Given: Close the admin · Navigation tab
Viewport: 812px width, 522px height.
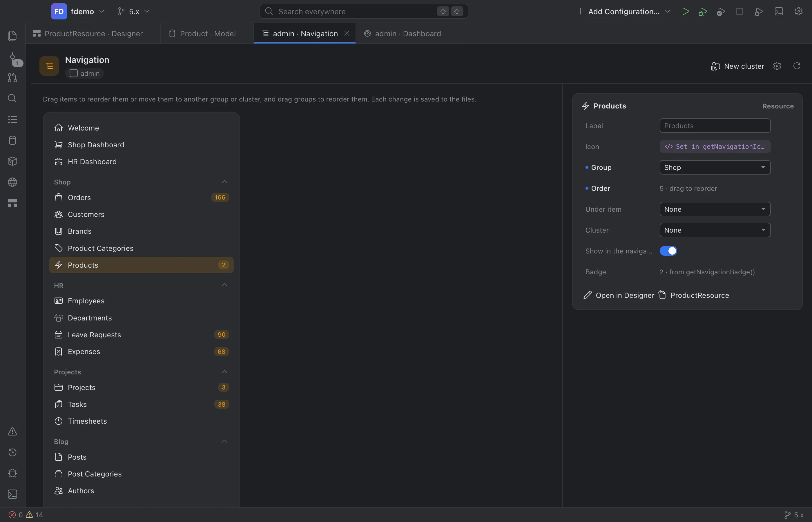Looking at the screenshot, I should tap(347, 34).
